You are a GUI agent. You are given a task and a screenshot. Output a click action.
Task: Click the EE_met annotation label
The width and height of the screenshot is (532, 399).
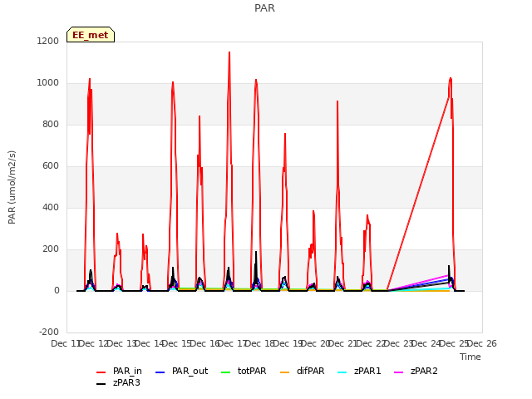tap(91, 35)
